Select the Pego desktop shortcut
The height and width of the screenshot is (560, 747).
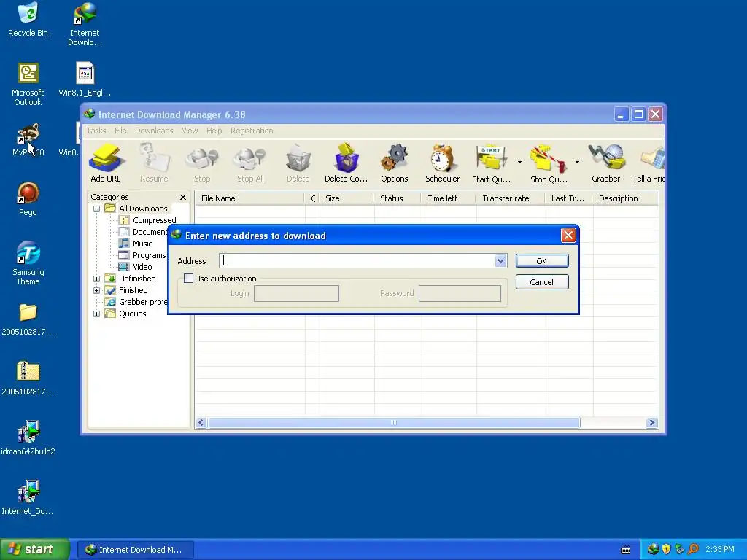click(x=28, y=198)
